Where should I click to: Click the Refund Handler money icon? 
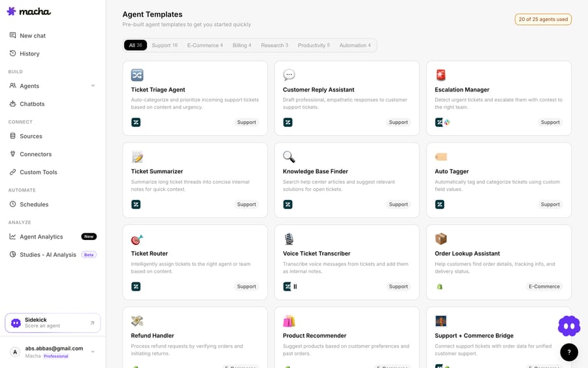pyautogui.click(x=137, y=321)
